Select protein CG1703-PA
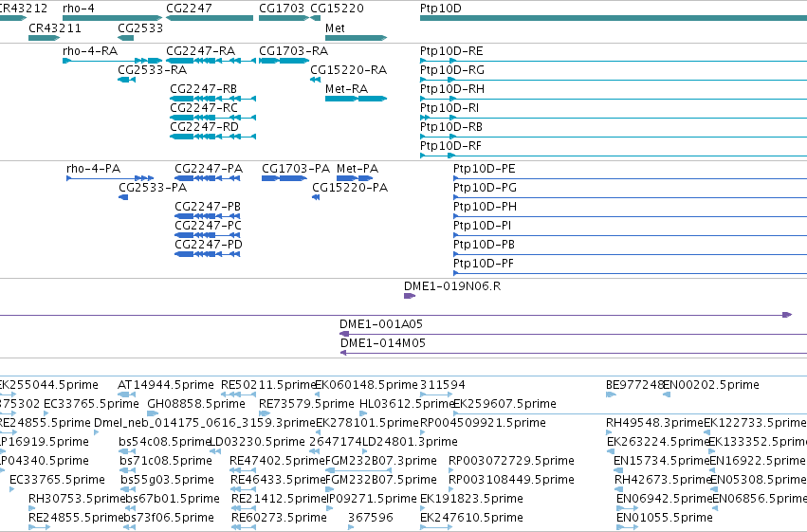Screen dimensions: 807x532 click(284, 178)
